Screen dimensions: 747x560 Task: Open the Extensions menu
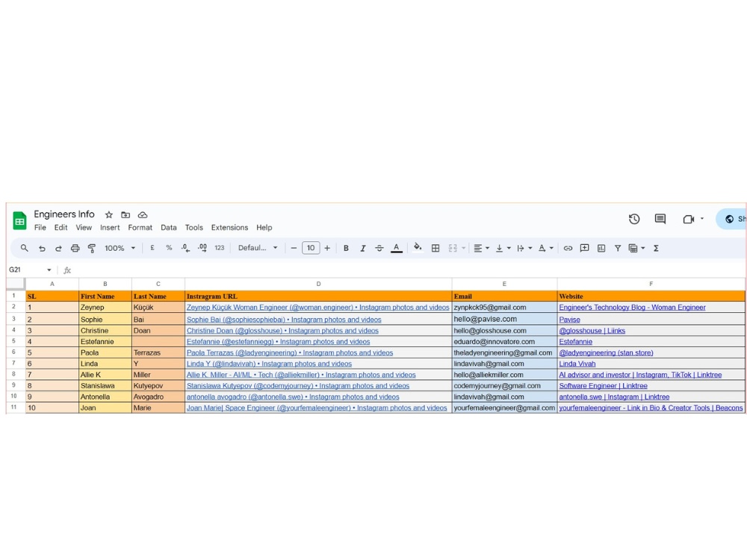point(229,228)
